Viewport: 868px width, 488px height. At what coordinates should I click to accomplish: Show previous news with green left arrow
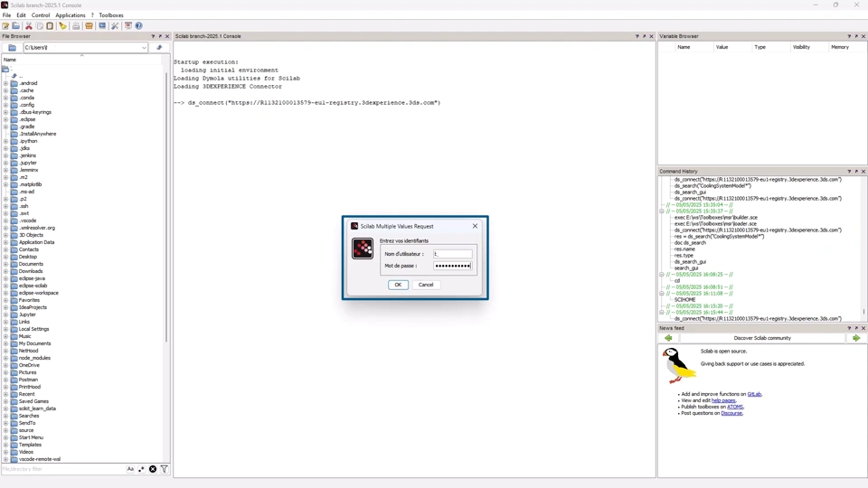668,338
